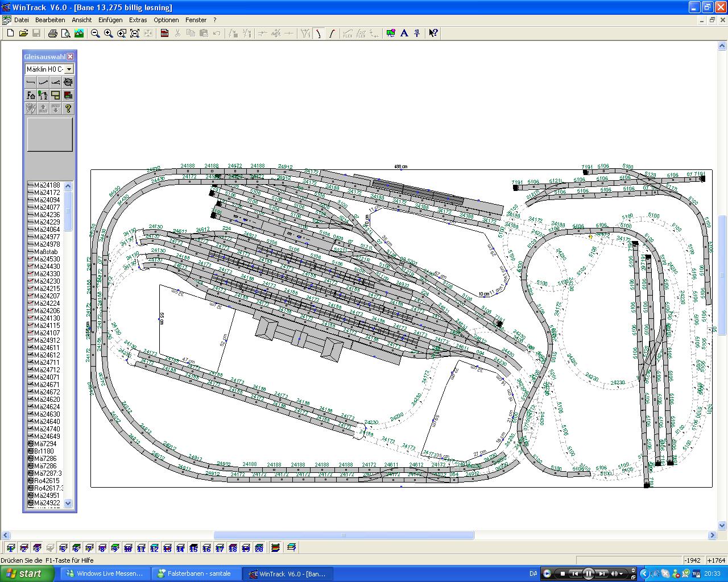Skip to next track in media player

(x=602, y=573)
